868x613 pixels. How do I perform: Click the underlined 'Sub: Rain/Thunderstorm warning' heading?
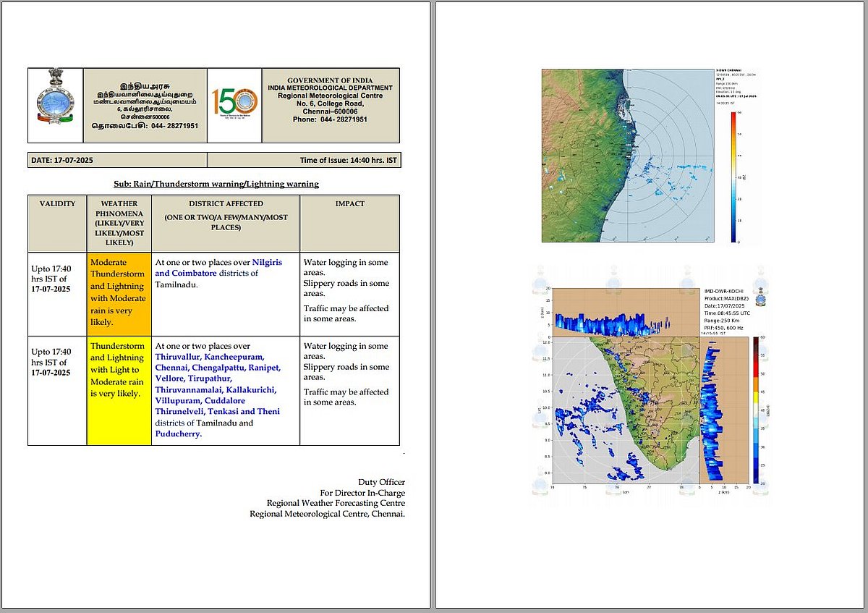216,184
